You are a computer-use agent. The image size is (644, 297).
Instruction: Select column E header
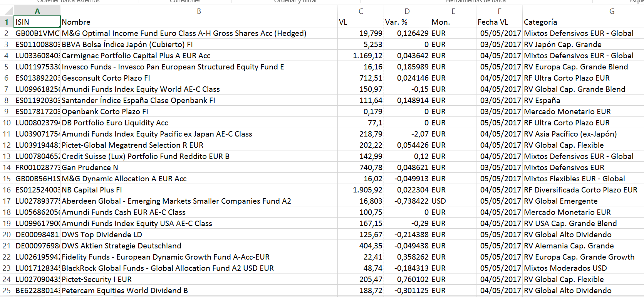(453, 11)
